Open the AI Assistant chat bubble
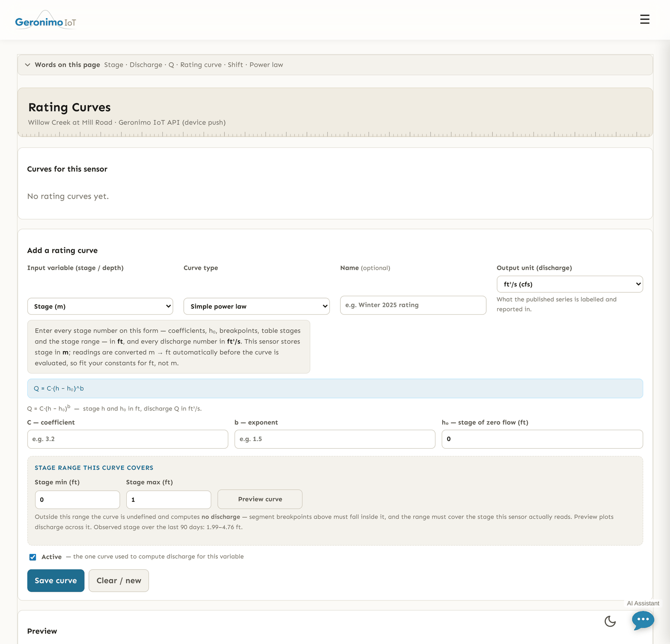This screenshot has height=644, width=670. tap(643, 620)
